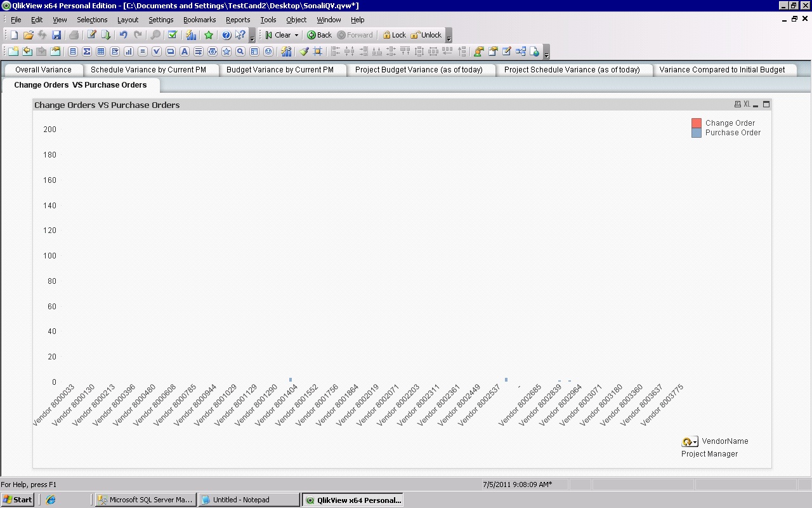The image size is (812, 508).
Task: Click the Add Bookmark star icon
Action: click(x=209, y=36)
